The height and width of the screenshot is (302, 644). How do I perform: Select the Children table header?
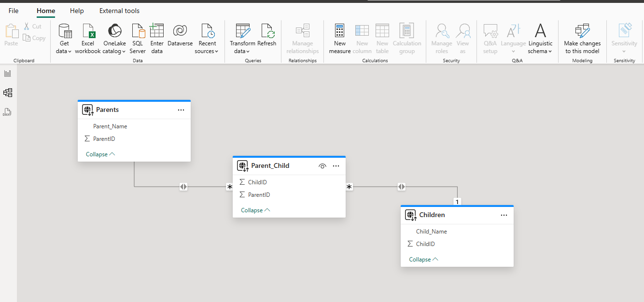click(457, 215)
